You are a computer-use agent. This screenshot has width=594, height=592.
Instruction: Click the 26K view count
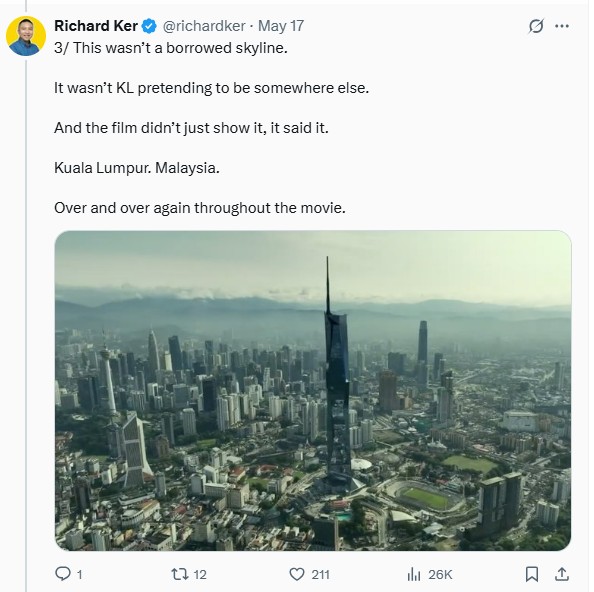pos(440,575)
